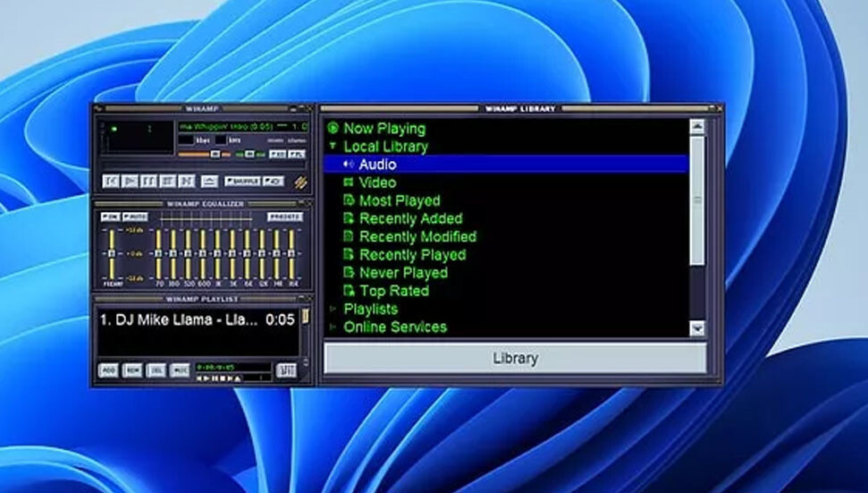Click the Winamp lightning bolt logo
The image size is (868, 493).
[x=300, y=181]
